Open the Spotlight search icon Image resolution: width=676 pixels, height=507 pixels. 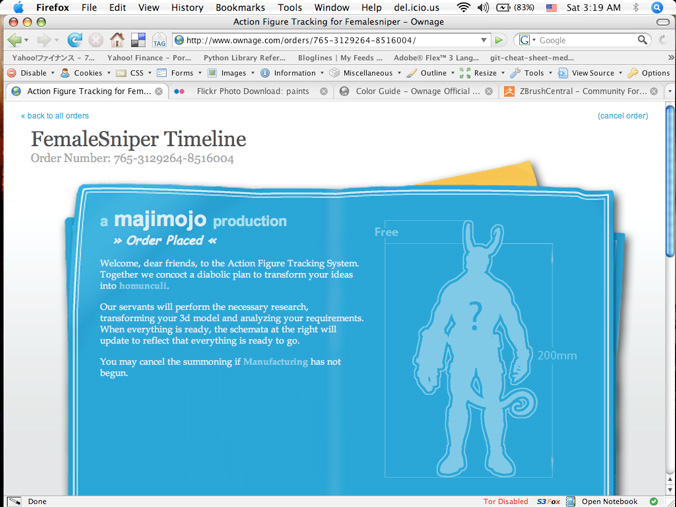click(657, 7)
